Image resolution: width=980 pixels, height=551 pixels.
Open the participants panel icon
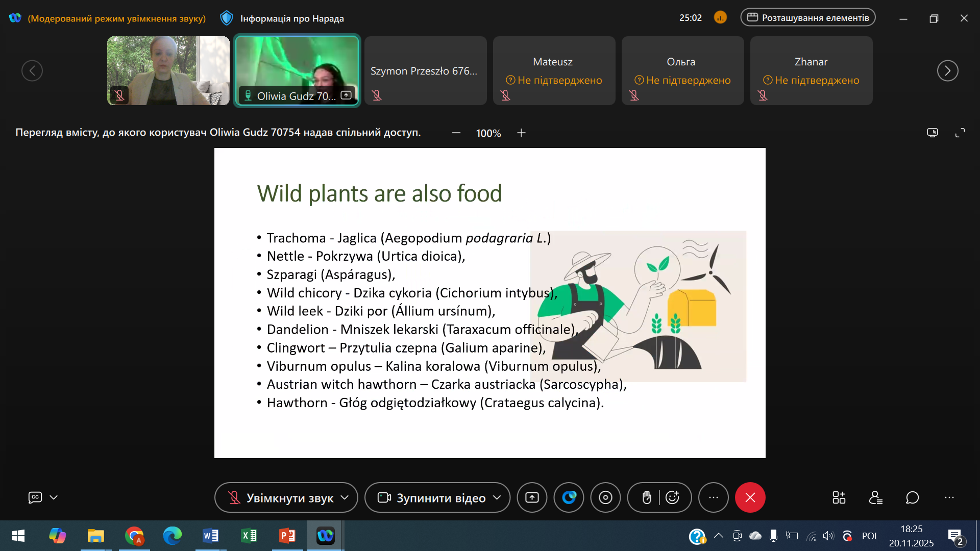pyautogui.click(x=875, y=497)
